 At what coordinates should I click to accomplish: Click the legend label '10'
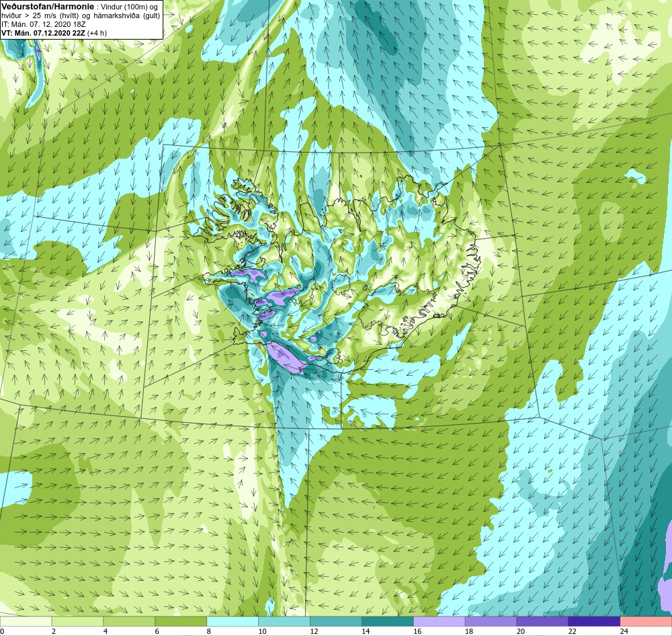pyautogui.click(x=262, y=631)
